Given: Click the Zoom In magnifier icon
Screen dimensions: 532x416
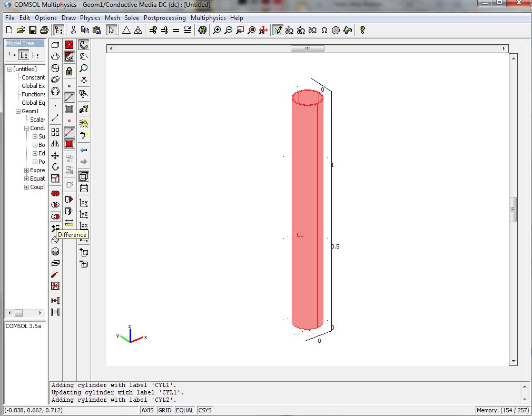Looking at the screenshot, I should [216, 30].
